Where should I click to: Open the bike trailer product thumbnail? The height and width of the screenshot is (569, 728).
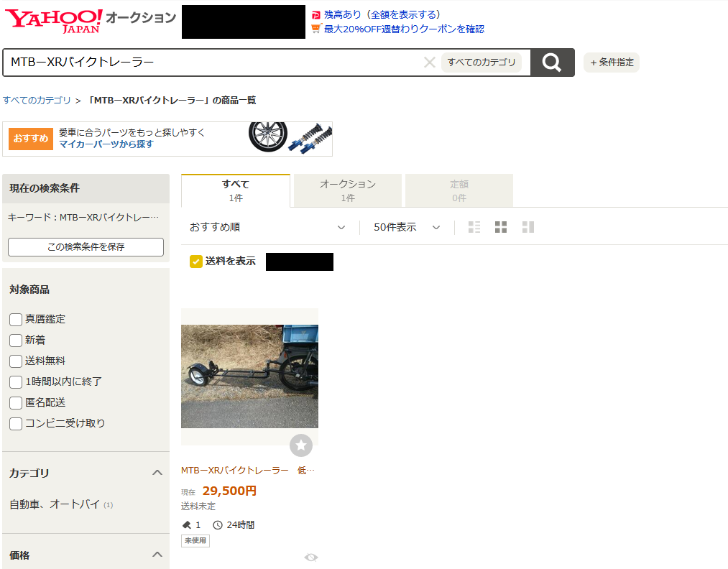tap(250, 376)
